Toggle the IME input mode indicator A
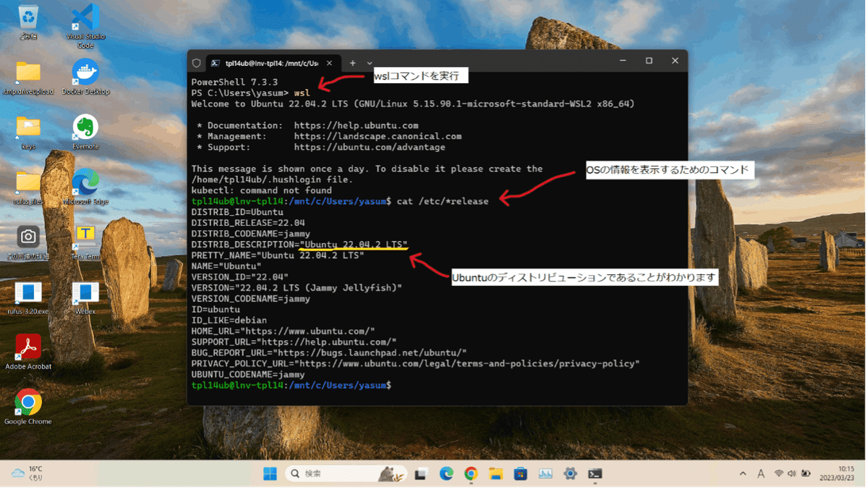 [x=761, y=473]
